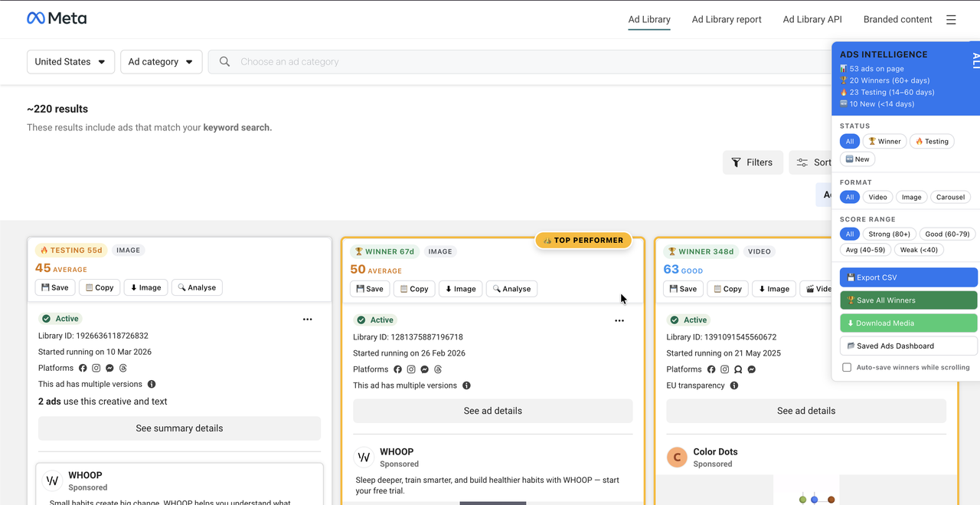Filter status by New chip

pyautogui.click(x=857, y=159)
